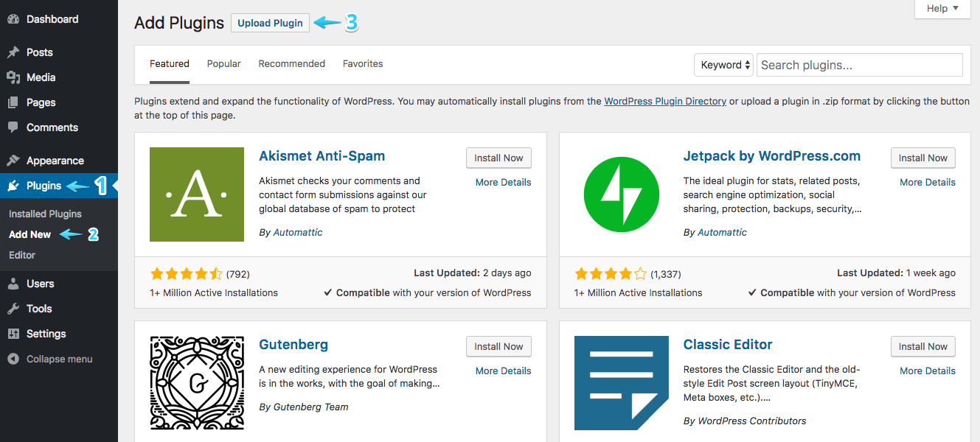Open the Gutenberg title link
Screen dimensions: 980x442
click(x=293, y=345)
